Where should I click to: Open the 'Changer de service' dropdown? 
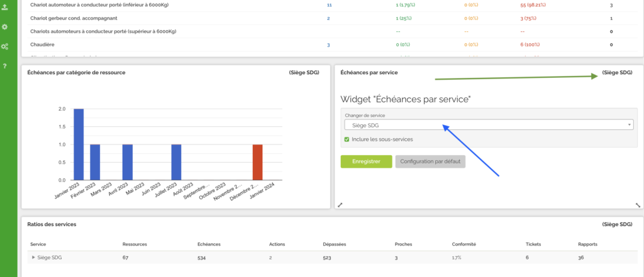pyautogui.click(x=488, y=125)
